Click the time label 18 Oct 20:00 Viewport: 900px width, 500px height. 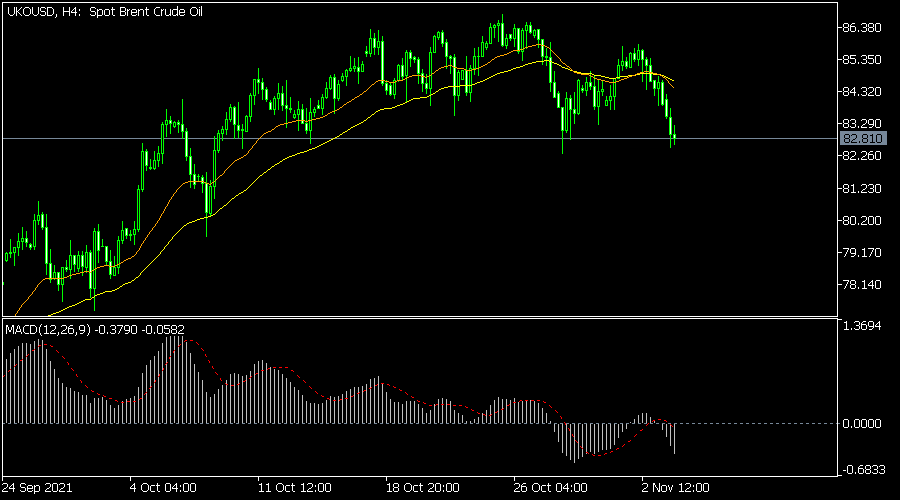tap(422, 488)
